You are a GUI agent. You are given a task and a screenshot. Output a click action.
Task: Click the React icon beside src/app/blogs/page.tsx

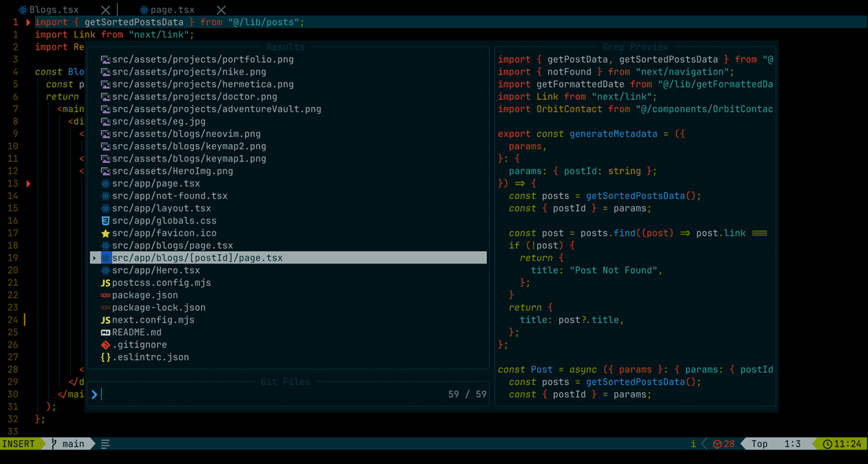click(106, 245)
